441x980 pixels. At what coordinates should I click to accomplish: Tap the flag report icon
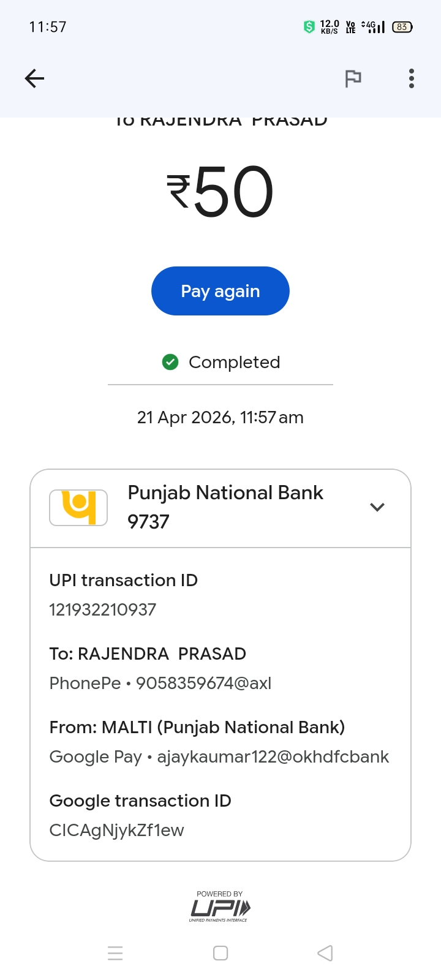click(x=353, y=78)
